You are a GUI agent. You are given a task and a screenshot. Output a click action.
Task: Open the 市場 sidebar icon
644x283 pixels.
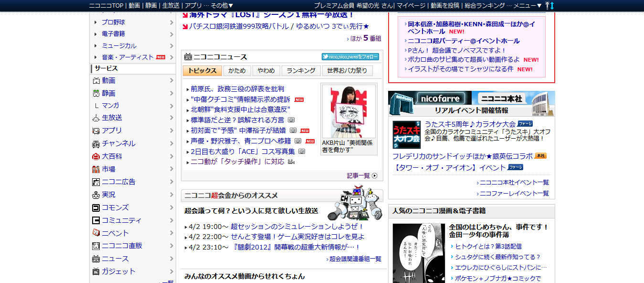click(96, 169)
